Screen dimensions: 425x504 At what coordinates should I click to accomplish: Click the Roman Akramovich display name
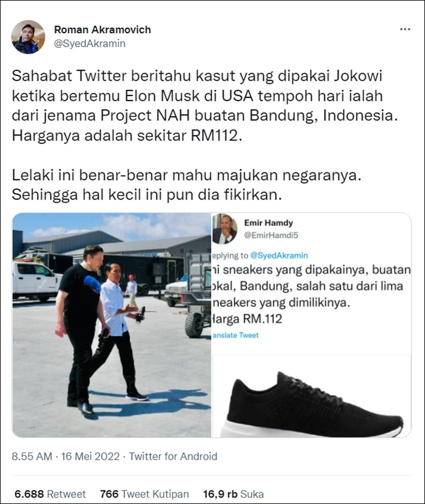click(103, 30)
